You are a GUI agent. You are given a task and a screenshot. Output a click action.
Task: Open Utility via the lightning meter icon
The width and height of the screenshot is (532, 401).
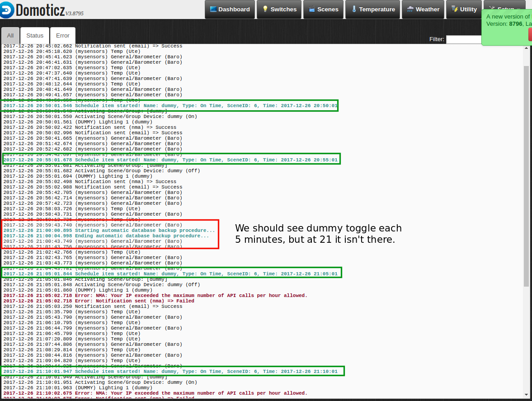(454, 9)
